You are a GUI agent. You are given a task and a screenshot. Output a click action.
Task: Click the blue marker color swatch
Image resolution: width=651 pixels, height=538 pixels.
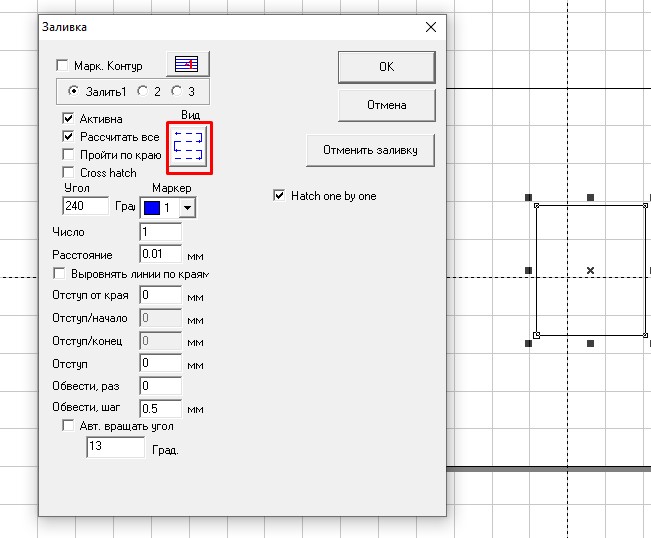[x=152, y=207]
